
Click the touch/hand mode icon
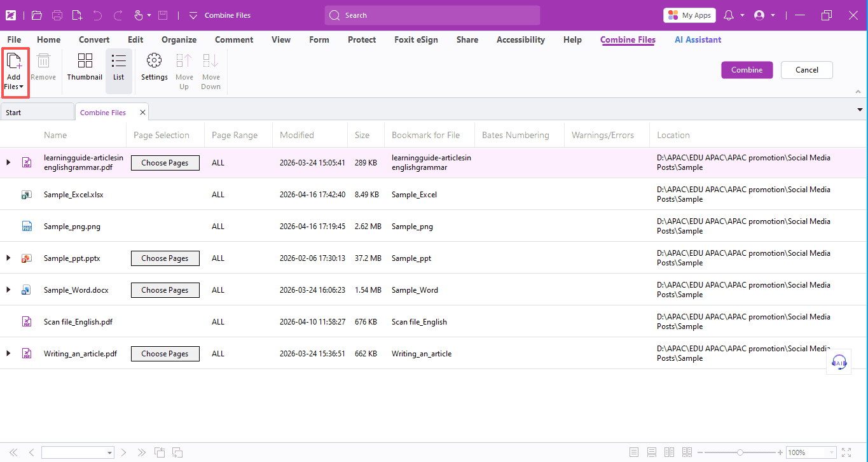pos(139,15)
